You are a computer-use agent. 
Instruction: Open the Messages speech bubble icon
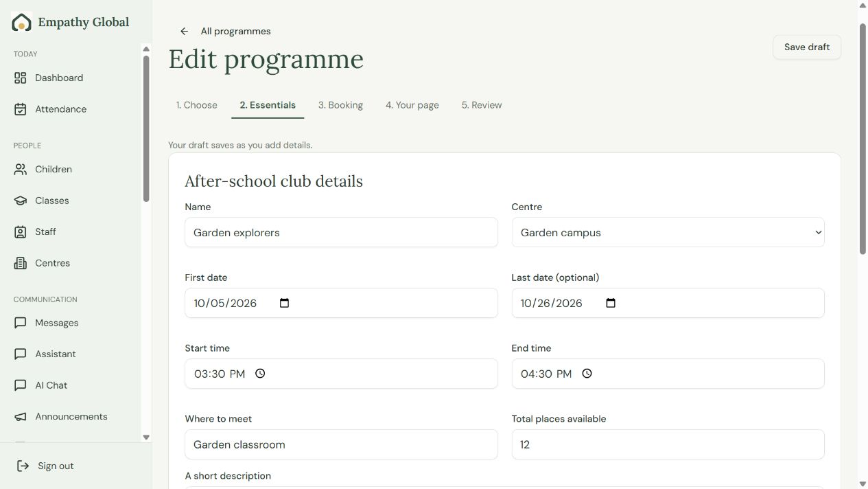tap(21, 323)
